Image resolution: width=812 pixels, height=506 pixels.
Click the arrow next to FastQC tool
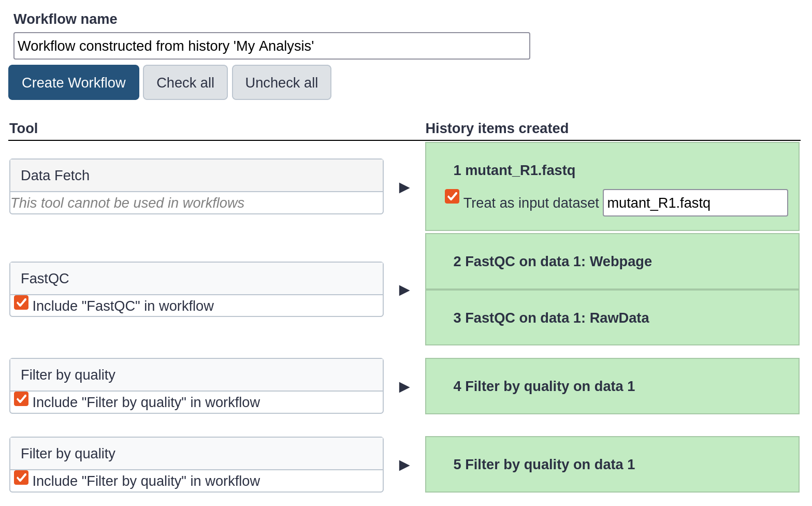pos(404,290)
